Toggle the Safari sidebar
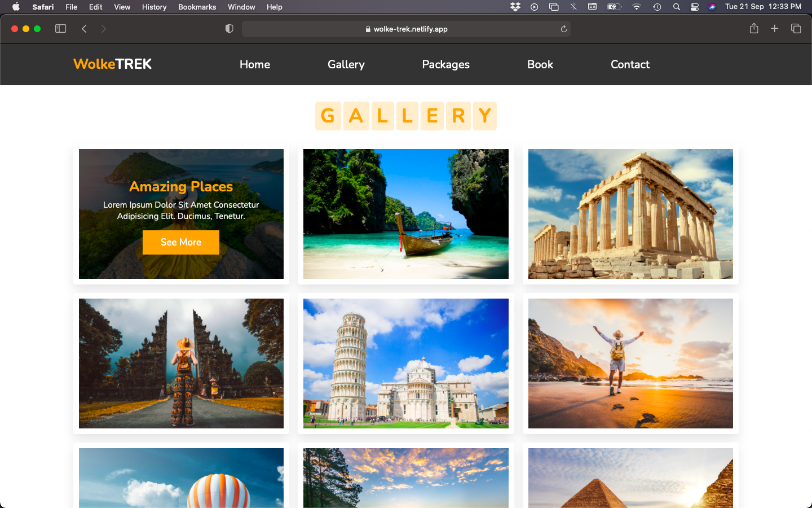The width and height of the screenshot is (812, 508). click(61, 29)
